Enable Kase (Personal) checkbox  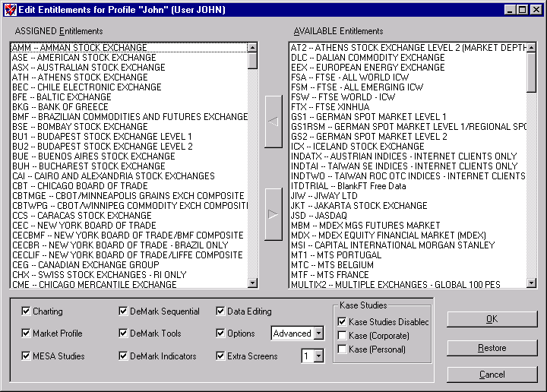(342, 349)
